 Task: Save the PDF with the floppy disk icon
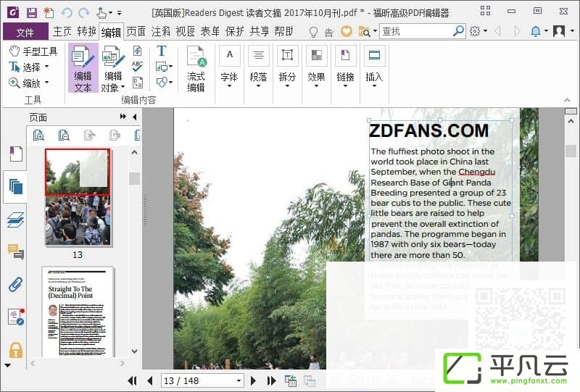32,12
